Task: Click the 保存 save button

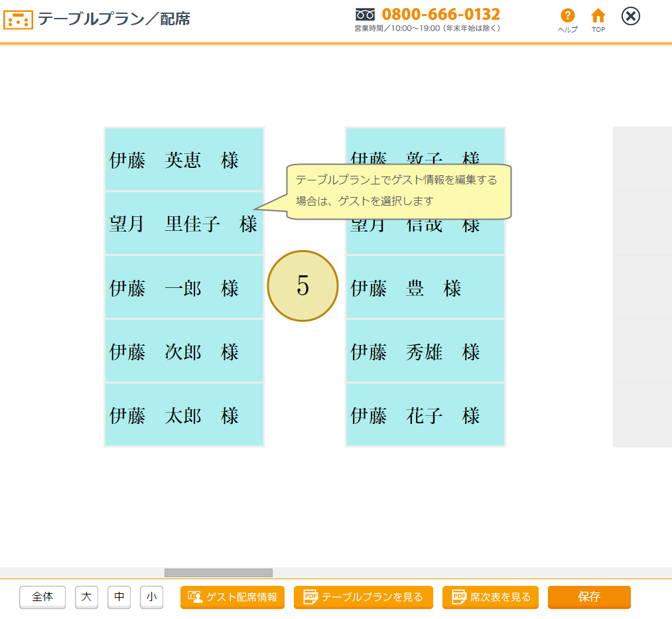Action: coord(589,597)
